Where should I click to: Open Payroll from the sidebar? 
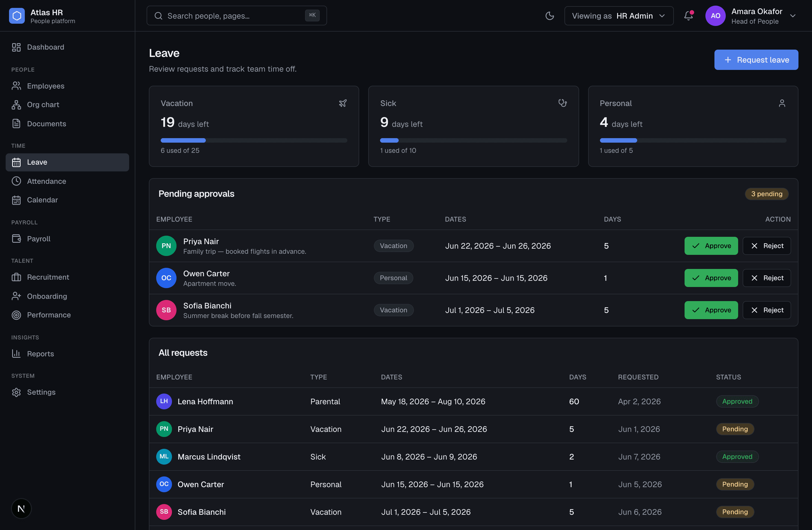67,239
